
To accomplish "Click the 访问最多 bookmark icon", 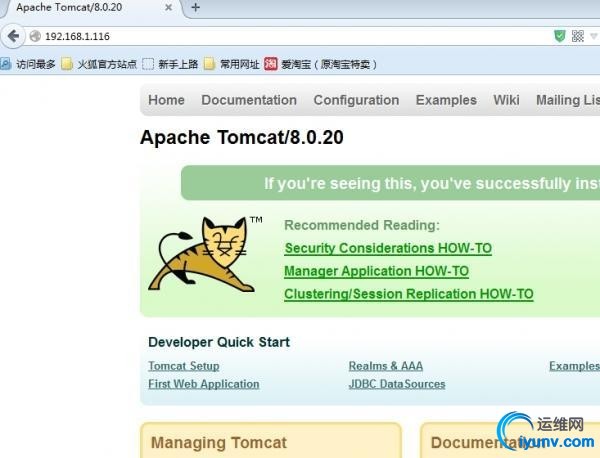I will (6, 64).
